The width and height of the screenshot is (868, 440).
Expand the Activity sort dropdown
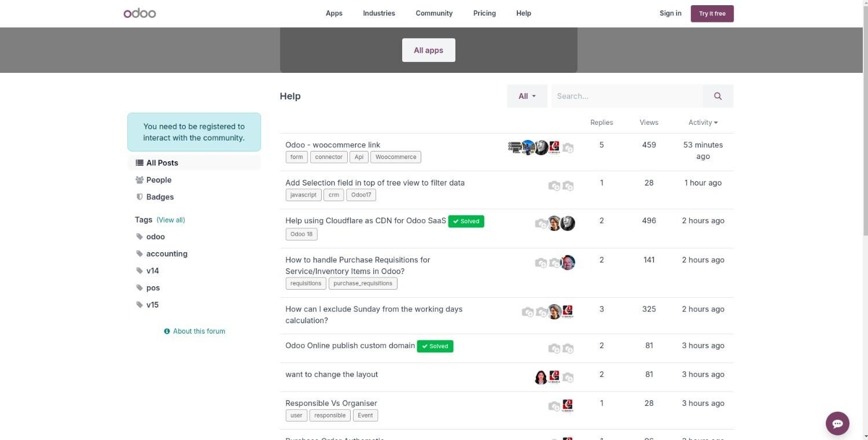[x=703, y=123]
